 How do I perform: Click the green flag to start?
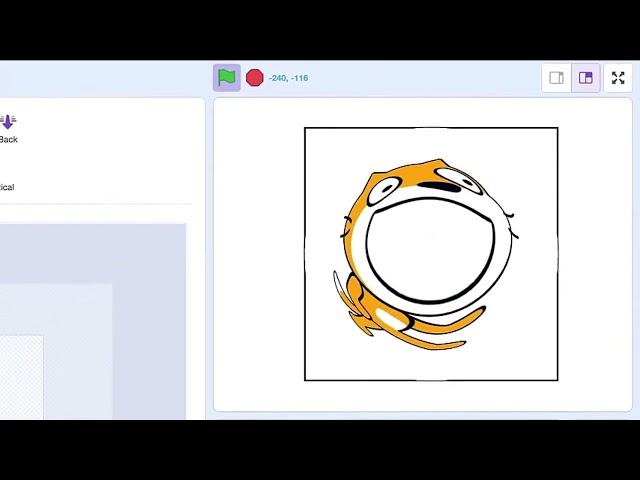227,78
